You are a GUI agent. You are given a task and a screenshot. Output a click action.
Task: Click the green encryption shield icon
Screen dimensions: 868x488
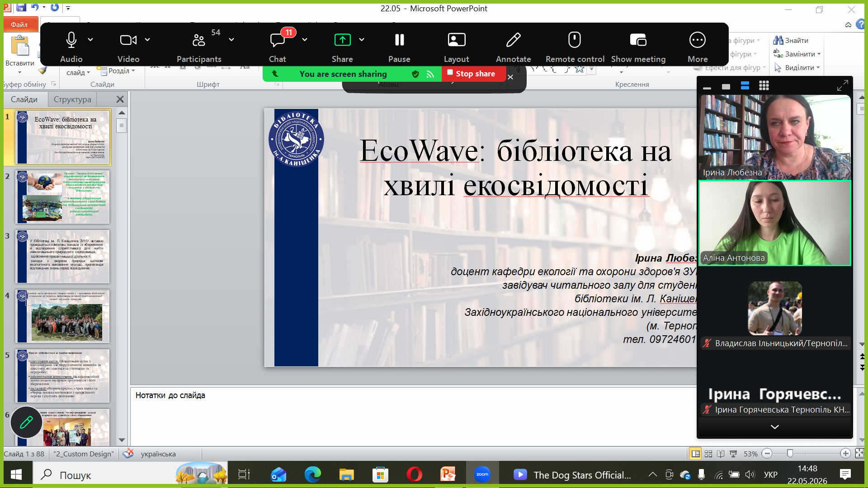click(415, 74)
